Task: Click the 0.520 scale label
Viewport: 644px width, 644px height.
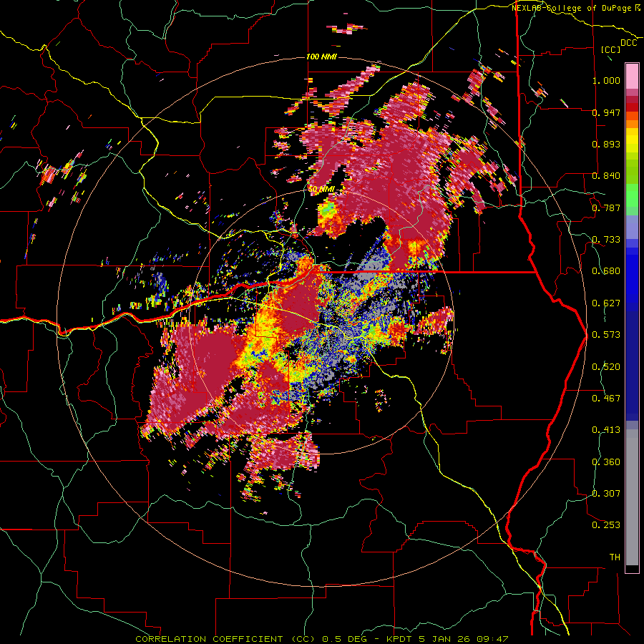Action: pos(606,367)
